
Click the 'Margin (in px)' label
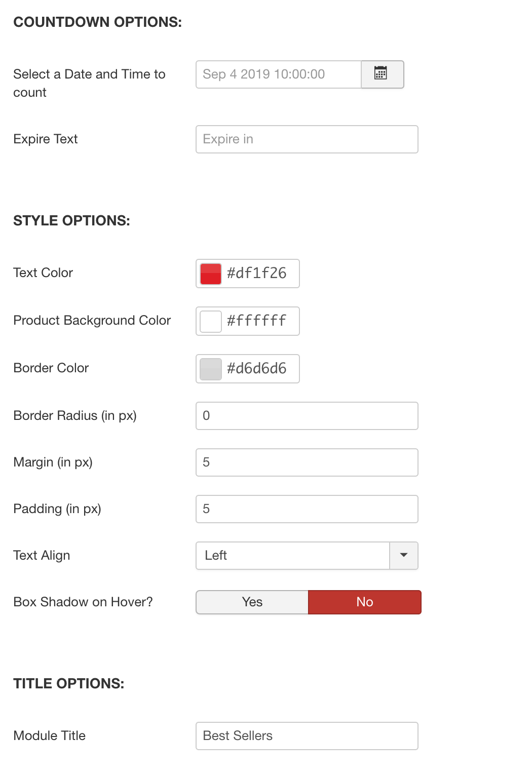53,462
